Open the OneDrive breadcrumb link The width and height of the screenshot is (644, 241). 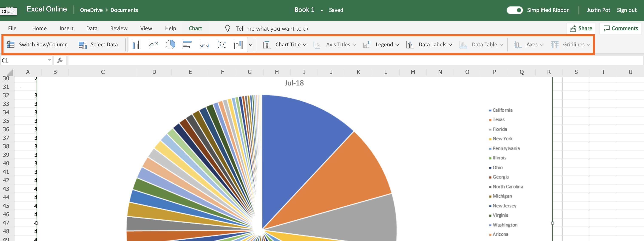pyautogui.click(x=91, y=10)
